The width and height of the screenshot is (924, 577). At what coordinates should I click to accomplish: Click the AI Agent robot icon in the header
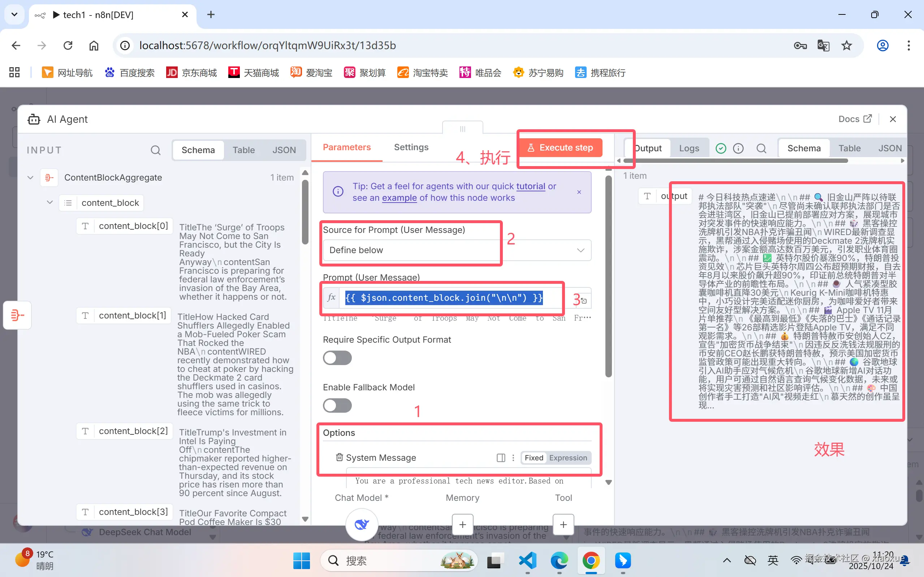click(x=34, y=119)
